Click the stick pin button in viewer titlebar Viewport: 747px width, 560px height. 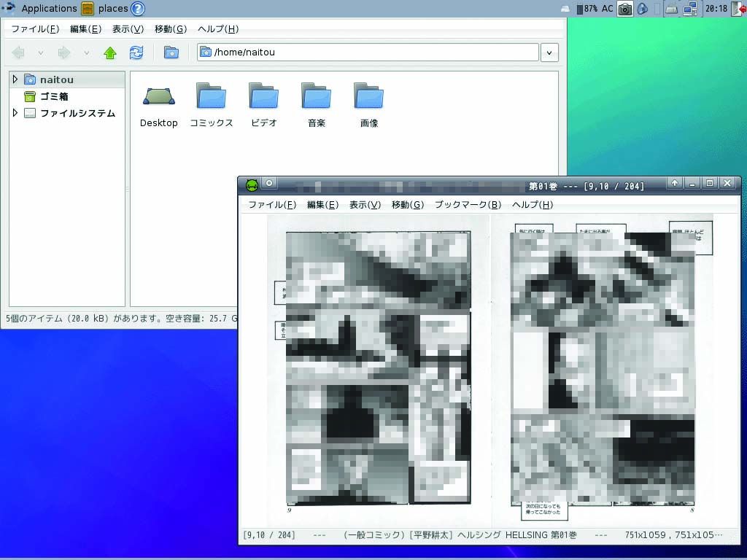coord(269,183)
